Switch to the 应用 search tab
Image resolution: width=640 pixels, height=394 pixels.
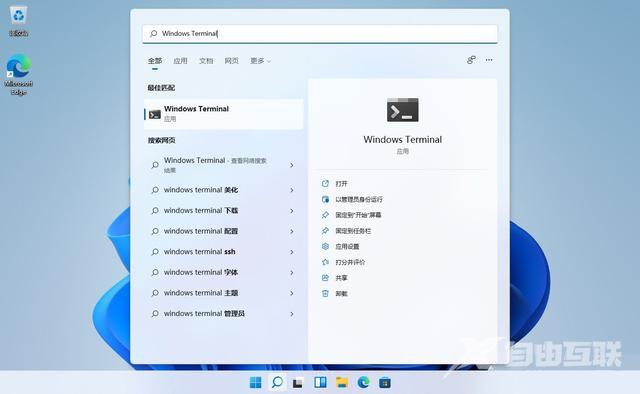[180, 61]
